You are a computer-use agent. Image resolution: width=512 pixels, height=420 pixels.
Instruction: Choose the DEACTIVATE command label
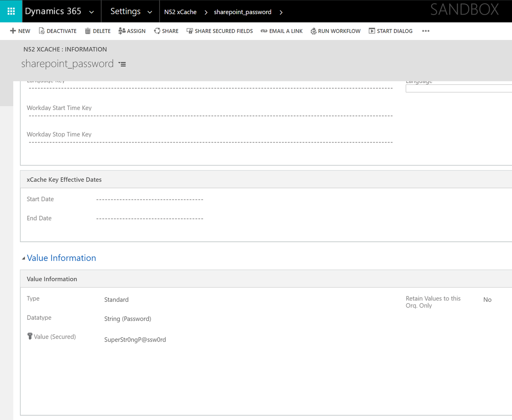coord(61,31)
